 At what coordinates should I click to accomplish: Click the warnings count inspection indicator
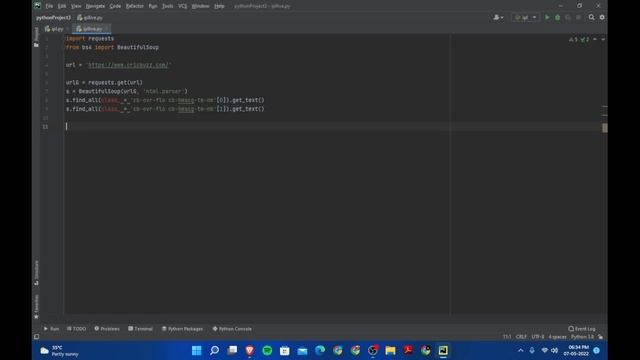573,39
